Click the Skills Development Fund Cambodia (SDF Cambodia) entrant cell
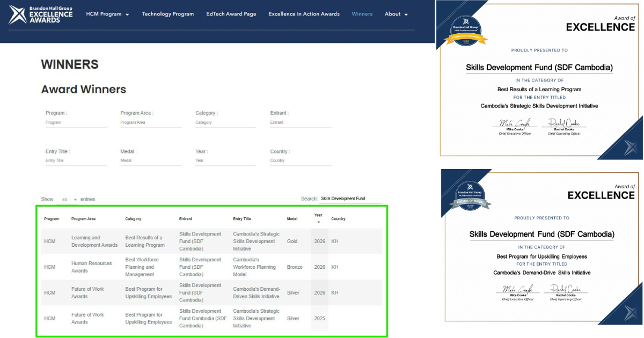The width and height of the screenshot is (644, 338). click(202, 319)
